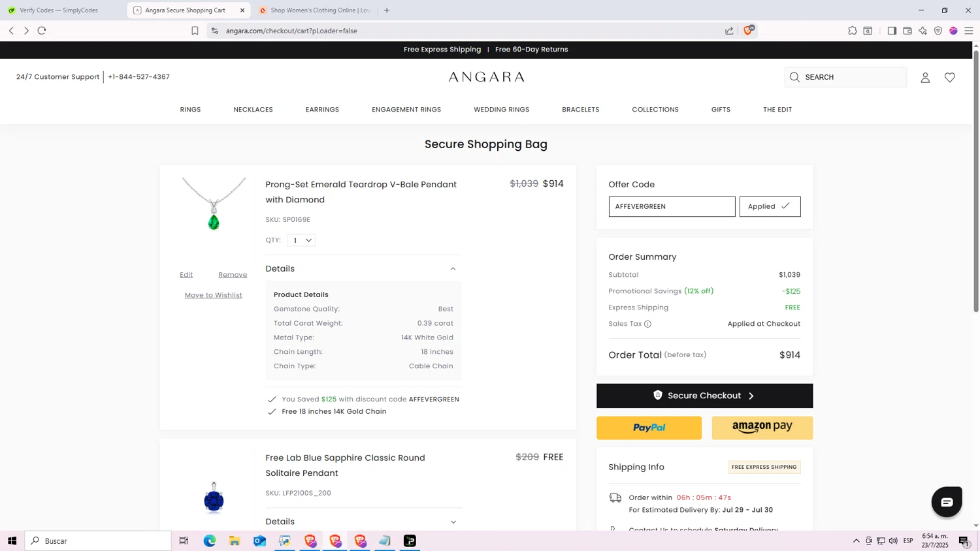Open notification center icon

point(964,541)
